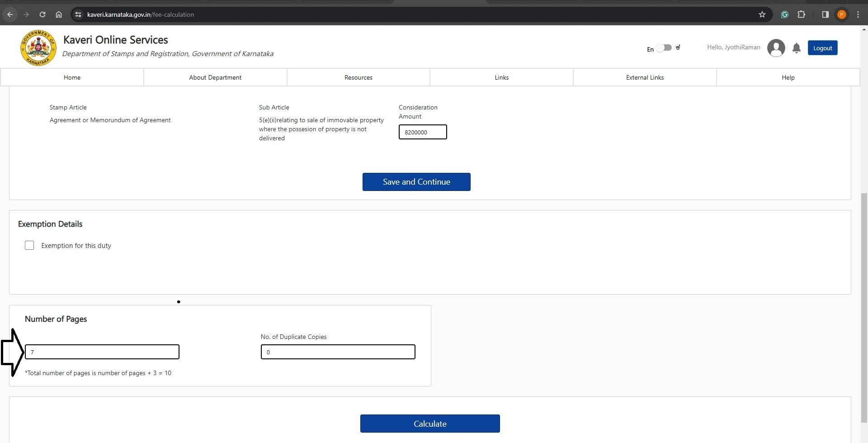The image size is (868, 443).
Task: Open the user profile avatar
Action: point(776,48)
